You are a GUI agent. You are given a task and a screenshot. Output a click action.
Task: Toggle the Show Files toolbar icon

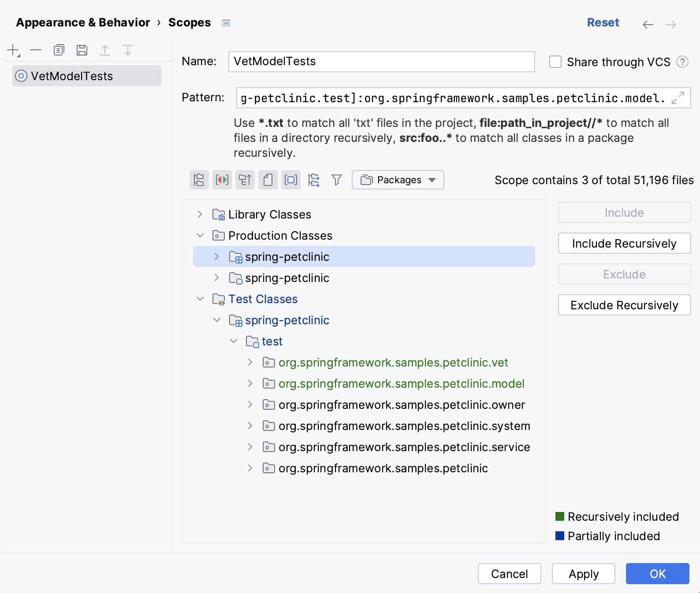268,180
